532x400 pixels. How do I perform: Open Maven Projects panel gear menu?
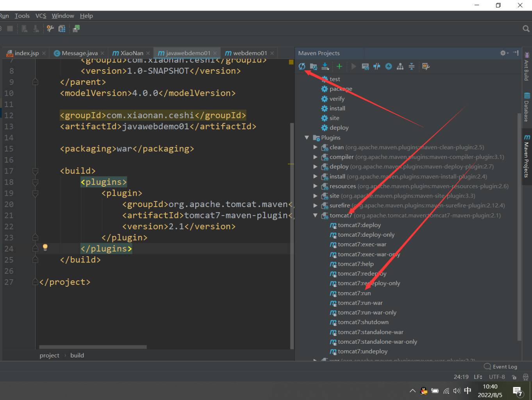pos(504,53)
